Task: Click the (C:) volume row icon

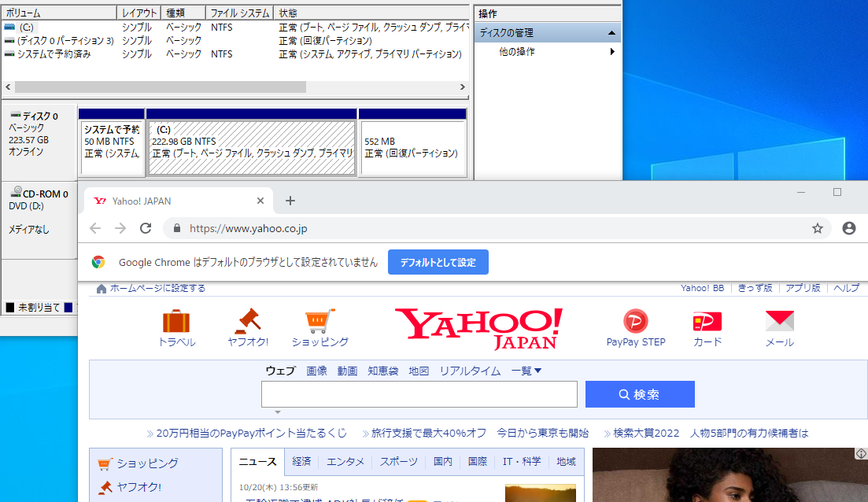Action: tap(9, 27)
